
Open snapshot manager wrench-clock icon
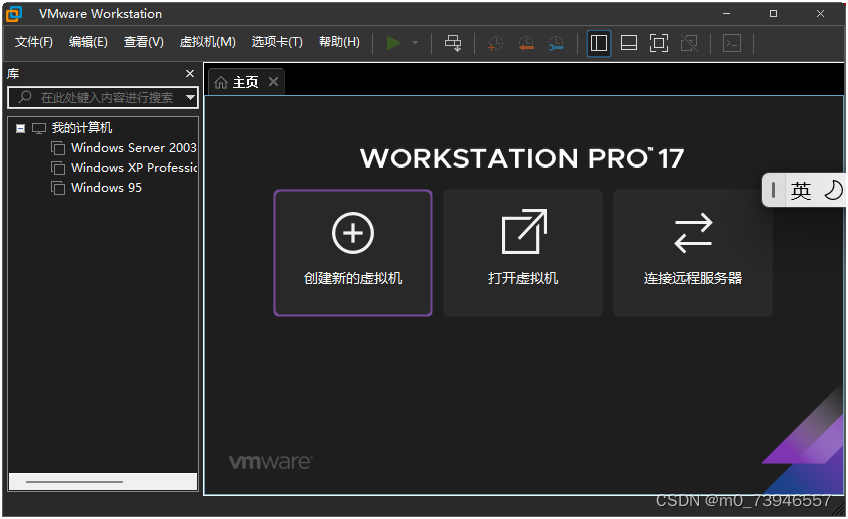(x=556, y=43)
